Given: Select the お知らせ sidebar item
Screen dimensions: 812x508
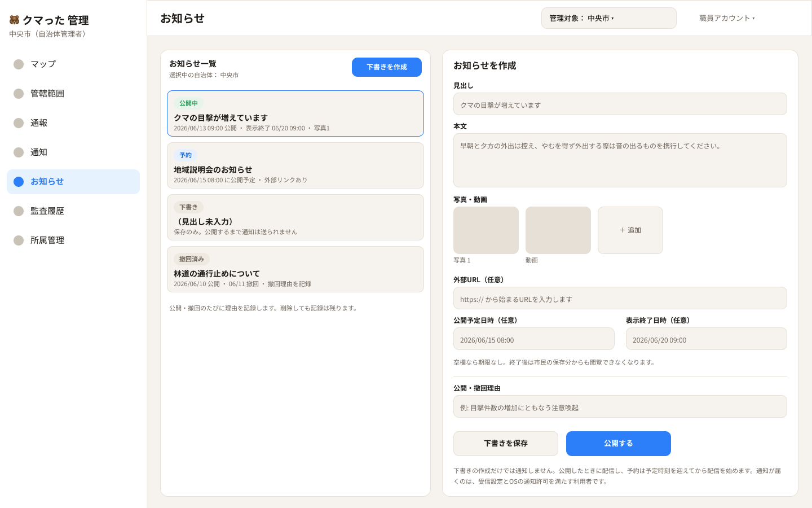Looking at the screenshot, I should coord(73,182).
